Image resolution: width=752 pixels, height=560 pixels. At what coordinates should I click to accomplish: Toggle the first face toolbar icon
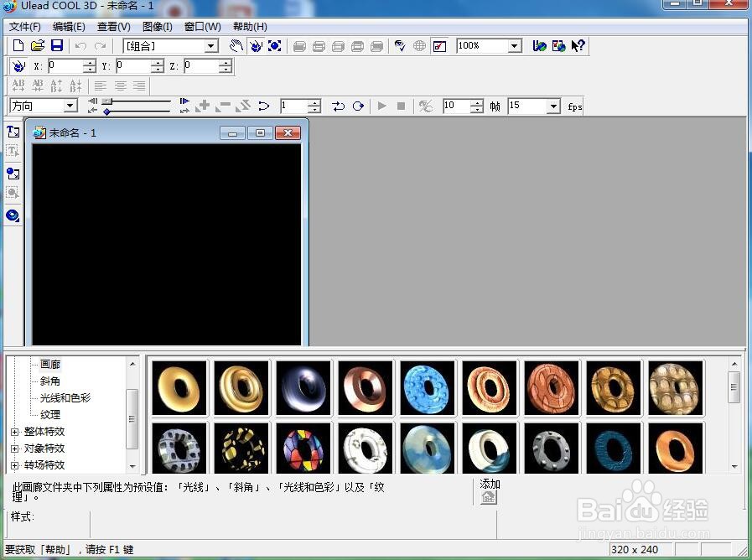(299, 46)
